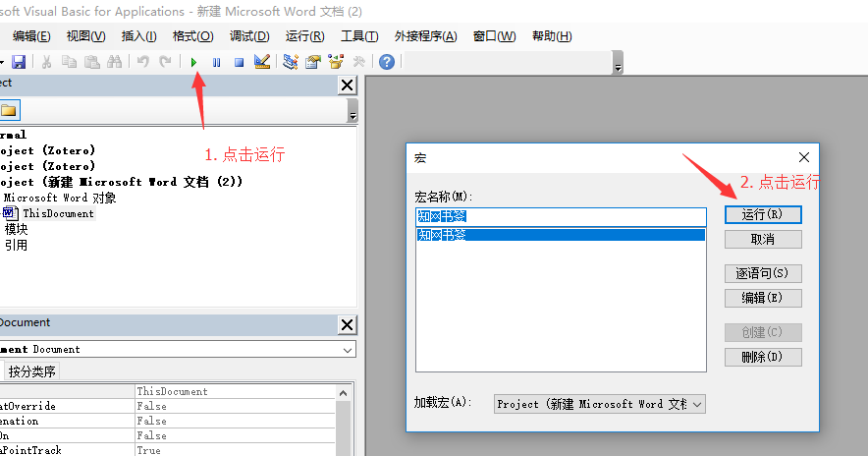Click the 删除(D) button
The image size is (868, 456).
[x=763, y=358]
